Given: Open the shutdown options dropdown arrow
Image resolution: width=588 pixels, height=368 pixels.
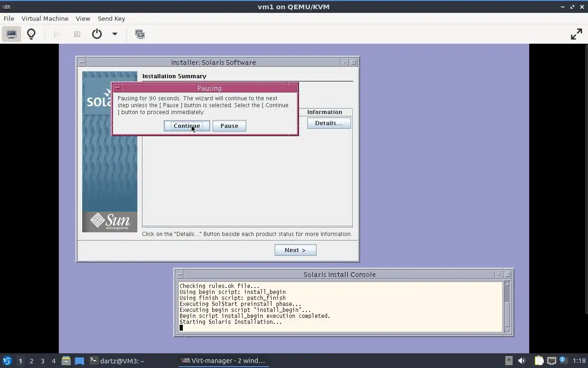Looking at the screenshot, I should (115, 34).
